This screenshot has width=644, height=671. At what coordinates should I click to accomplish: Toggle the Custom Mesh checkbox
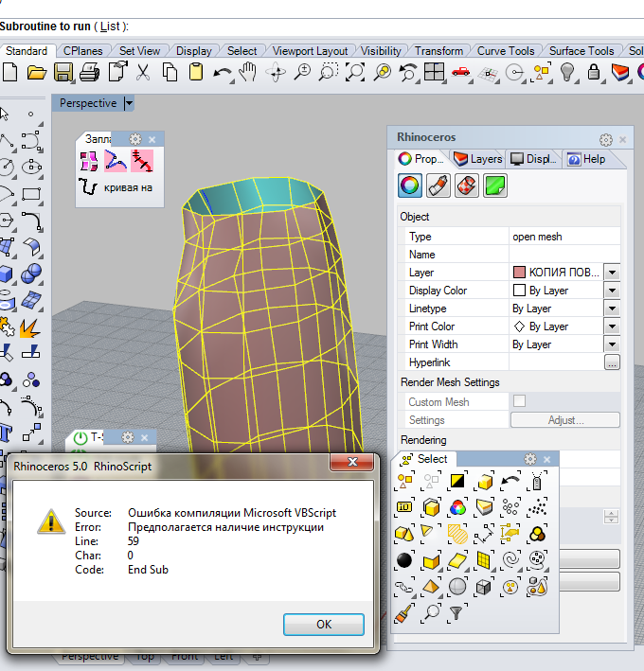click(x=519, y=402)
